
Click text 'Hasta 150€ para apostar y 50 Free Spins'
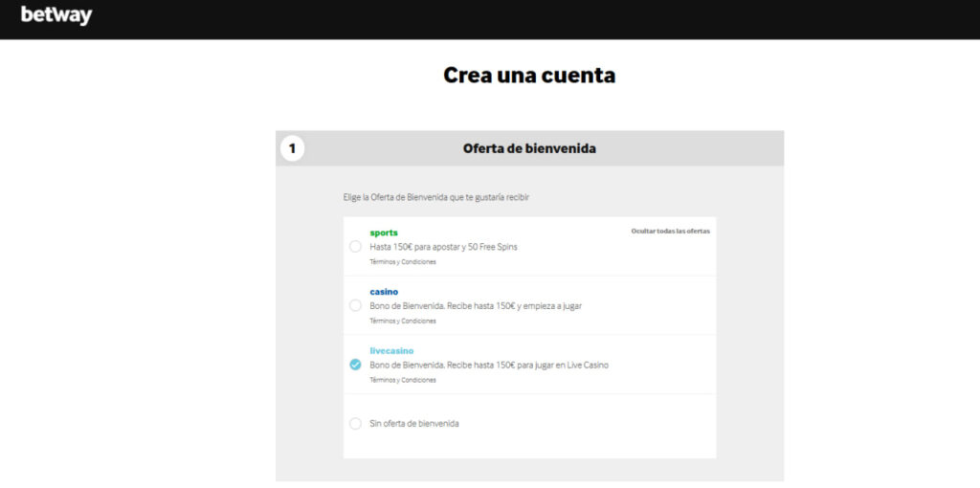point(443,247)
